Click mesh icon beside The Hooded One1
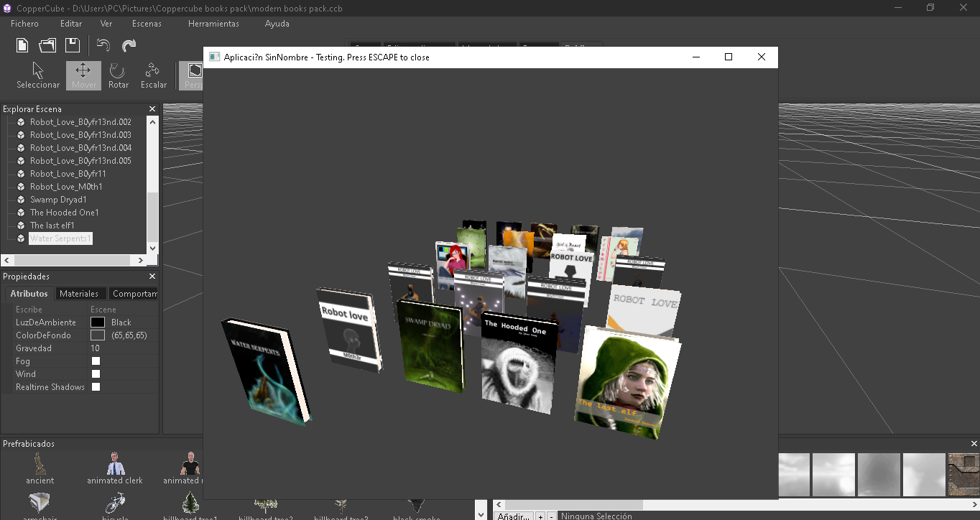 coord(22,213)
